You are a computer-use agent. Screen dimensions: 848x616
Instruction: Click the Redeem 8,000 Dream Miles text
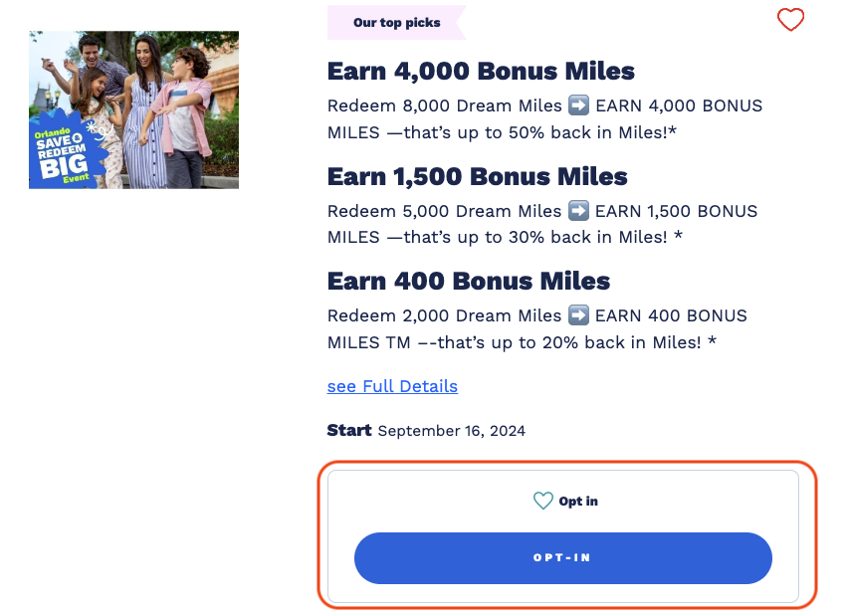[444, 105]
